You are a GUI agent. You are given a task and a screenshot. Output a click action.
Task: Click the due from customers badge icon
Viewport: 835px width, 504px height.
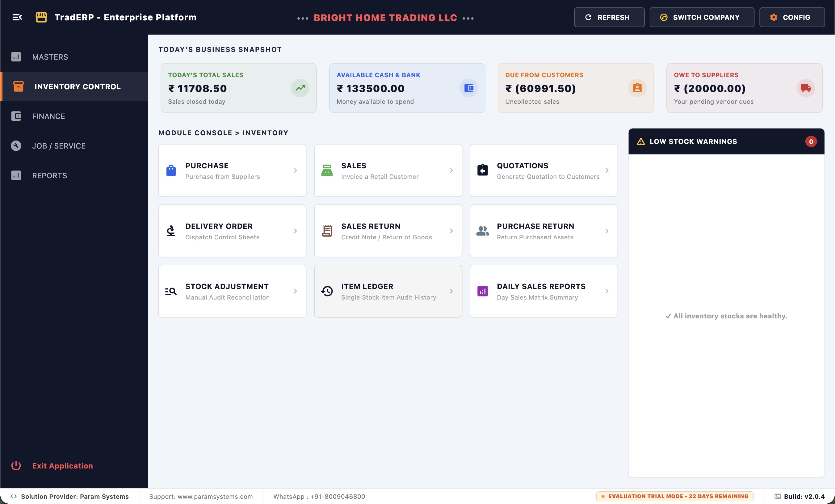point(637,88)
